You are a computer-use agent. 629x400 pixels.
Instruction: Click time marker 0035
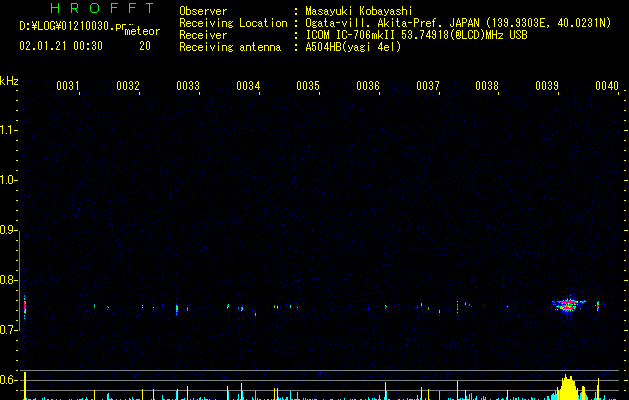click(308, 86)
